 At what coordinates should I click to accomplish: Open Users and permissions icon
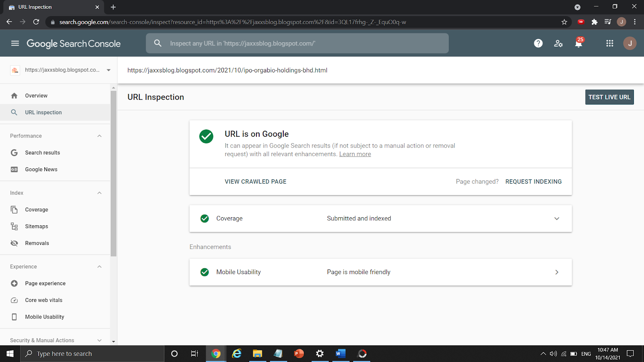(x=558, y=43)
